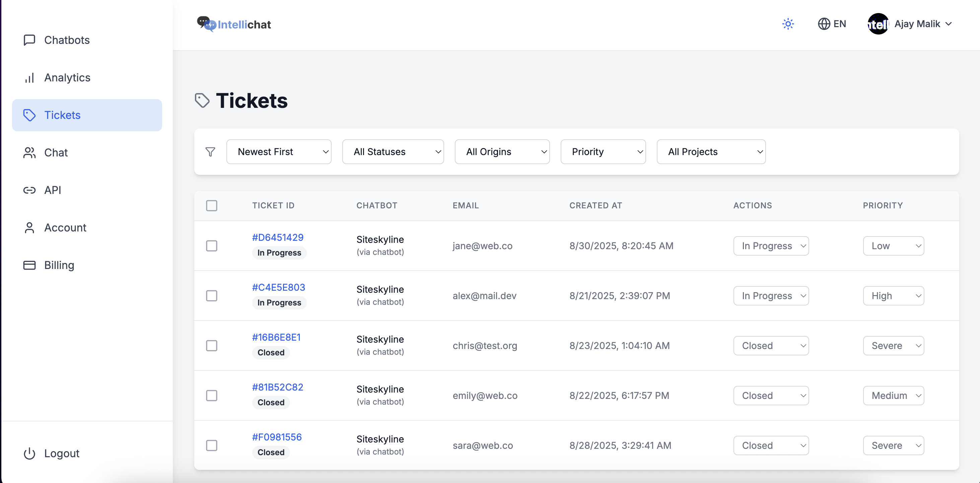Viewport: 980px width, 483px height.
Task: Click the Tickets tag icon in sidebar
Action: [30, 115]
